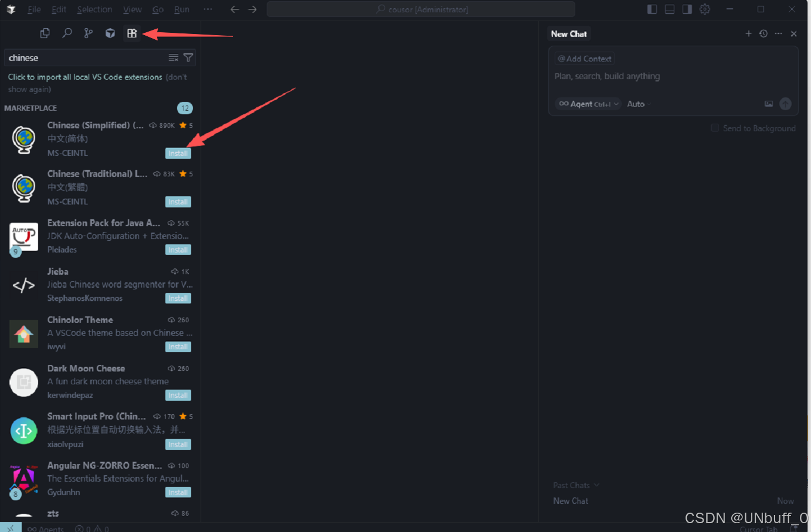
Task: Toggle the primary sidebar layout icon
Action: point(652,9)
